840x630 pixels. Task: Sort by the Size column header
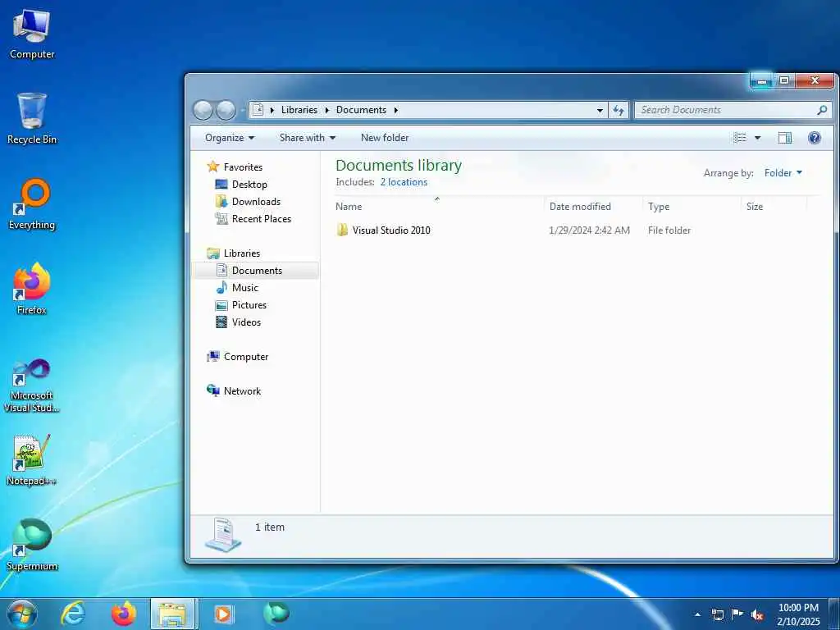tap(774, 206)
